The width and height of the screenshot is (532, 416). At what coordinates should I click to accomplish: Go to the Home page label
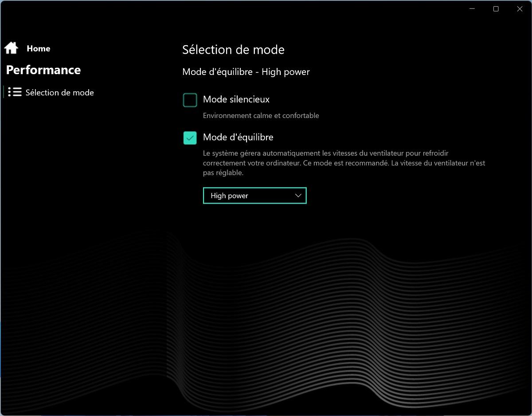pyautogui.click(x=39, y=49)
